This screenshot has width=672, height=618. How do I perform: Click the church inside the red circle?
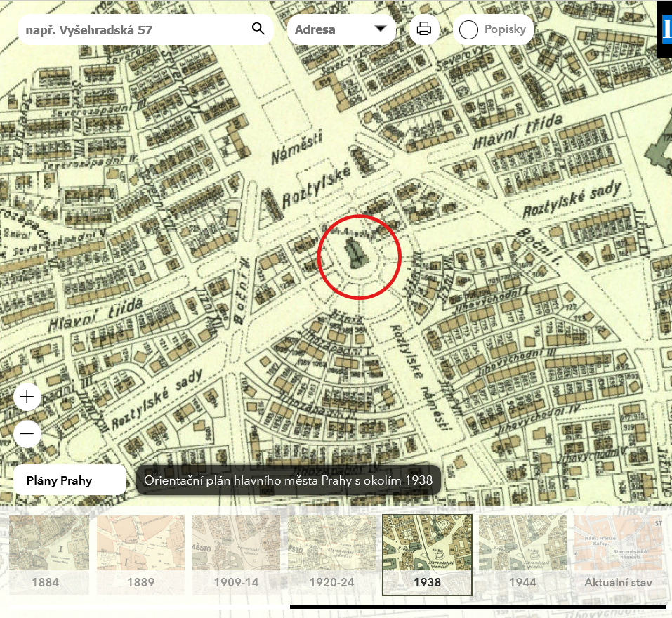pyautogui.click(x=358, y=253)
